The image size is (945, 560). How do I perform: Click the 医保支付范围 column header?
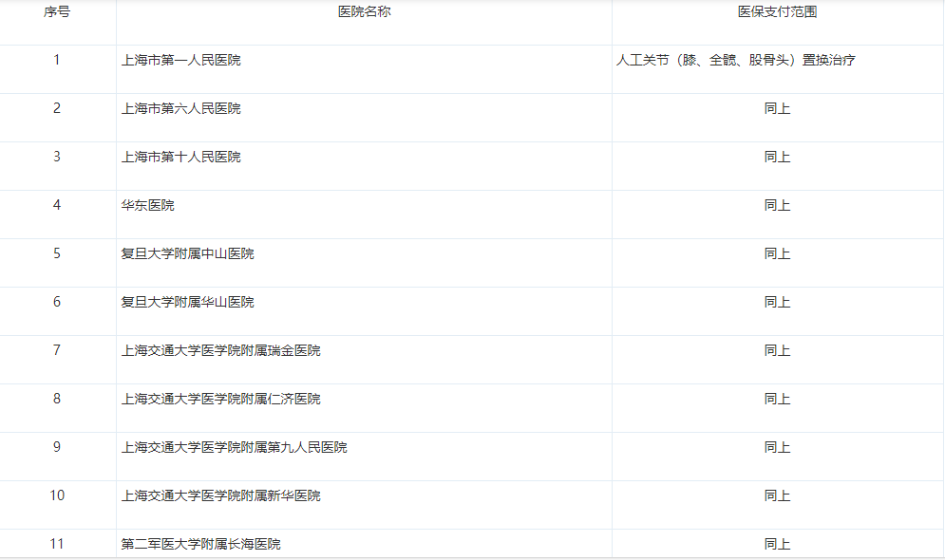point(777,12)
